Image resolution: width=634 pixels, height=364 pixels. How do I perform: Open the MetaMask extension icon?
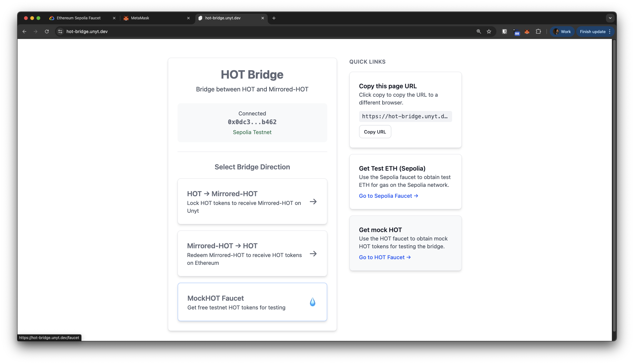(527, 32)
